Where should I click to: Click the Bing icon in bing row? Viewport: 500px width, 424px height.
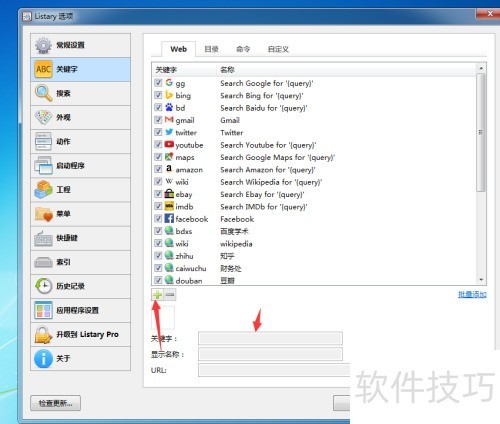click(x=169, y=95)
